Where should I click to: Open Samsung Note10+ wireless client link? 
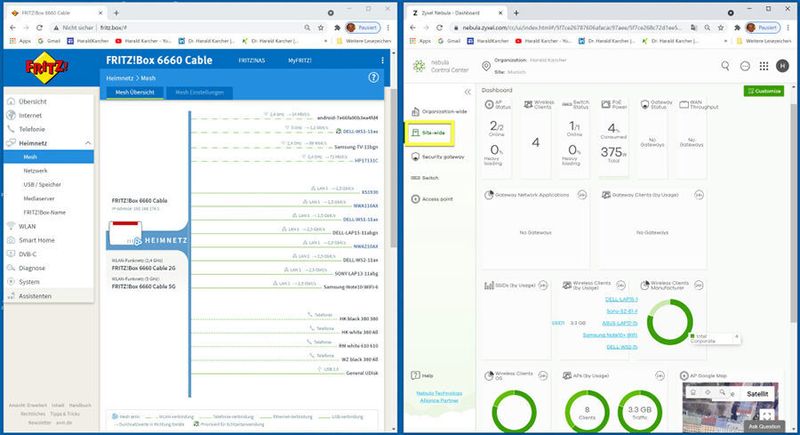coord(610,335)
